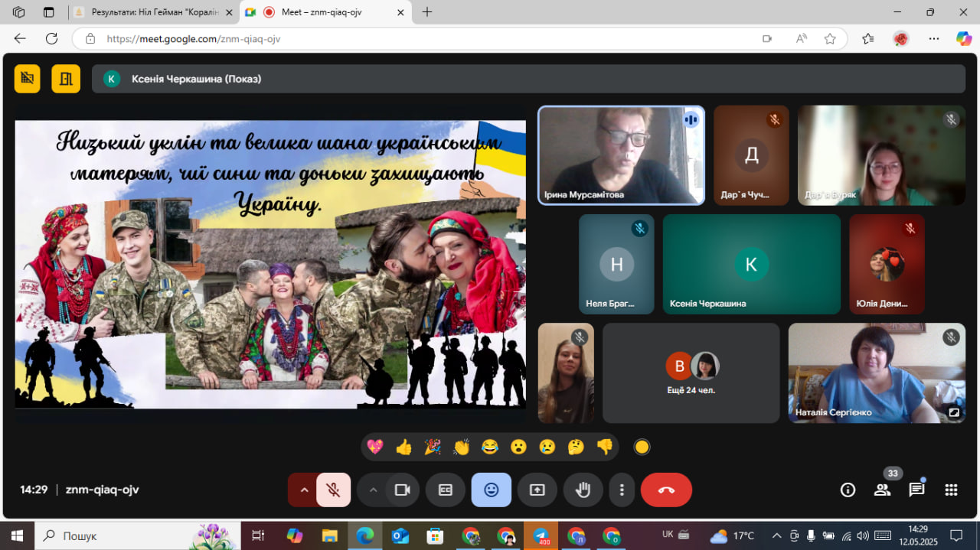
Task: Add page to favorites star
Action: 830,38
